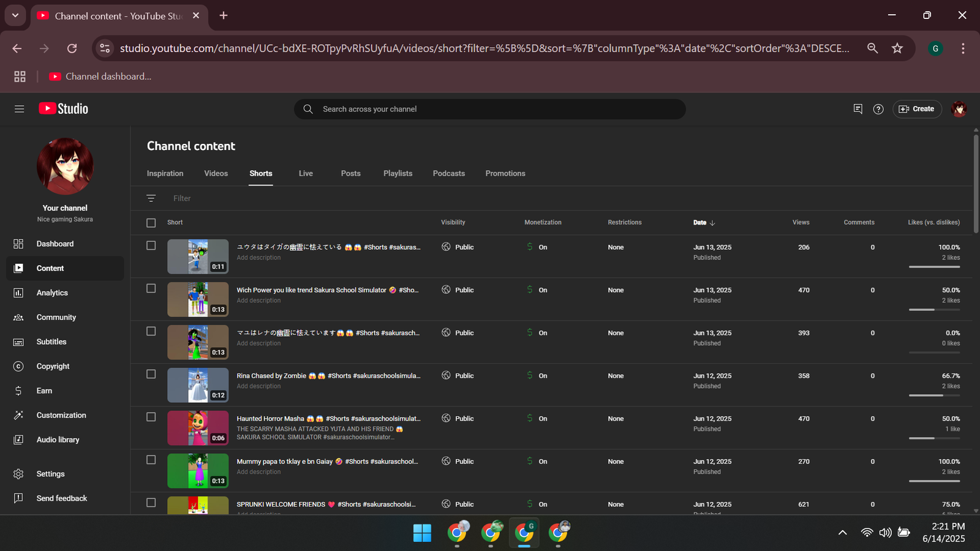This screenshot has height=551, width=980.
Task: Open the Channel dashboard bookmark
Action: [x=100, y=77]
